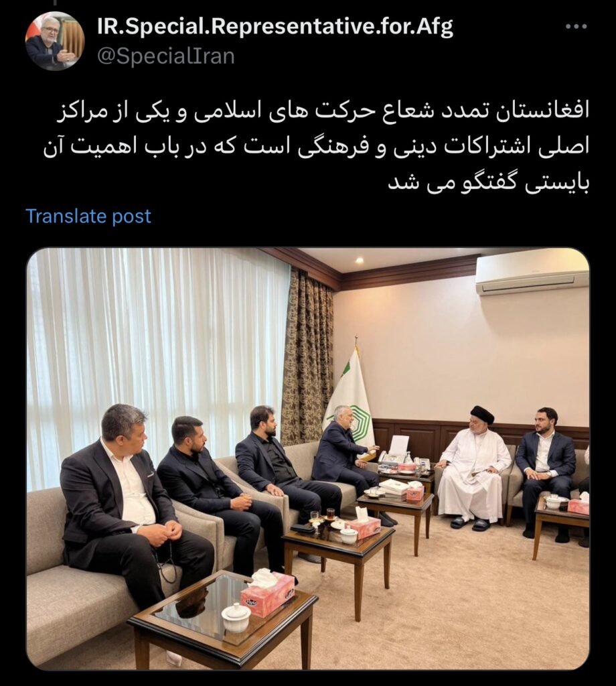The height and width of the screenshot is (686, 616).
Task: Click the white teacup on nearest table
Action: point(236,616)
